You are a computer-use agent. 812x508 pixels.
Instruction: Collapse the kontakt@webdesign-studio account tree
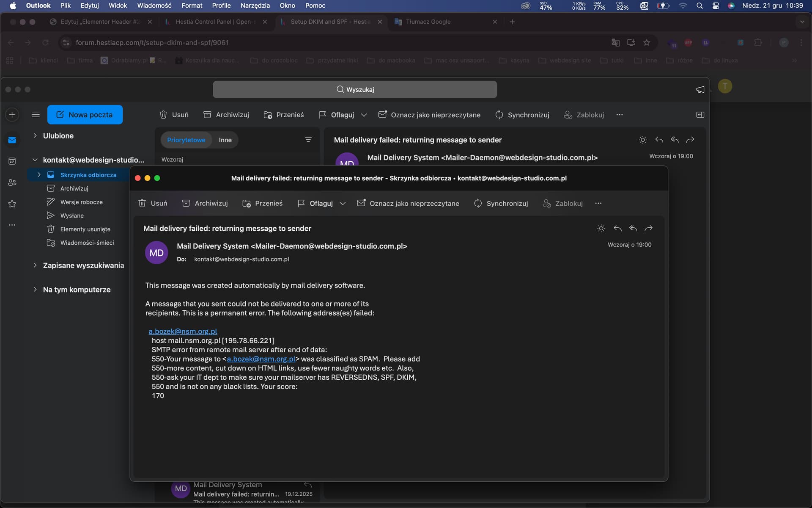[35, 160]
